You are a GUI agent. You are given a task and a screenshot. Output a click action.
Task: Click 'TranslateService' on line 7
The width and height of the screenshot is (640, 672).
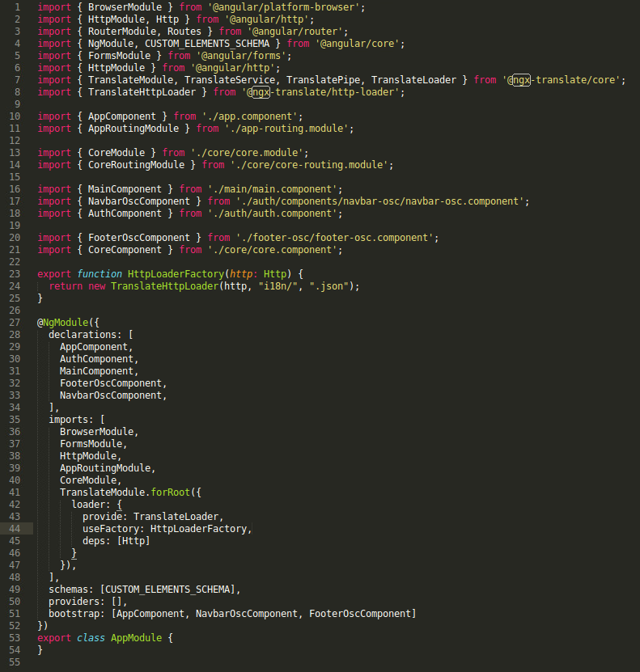tap(230, 80)
